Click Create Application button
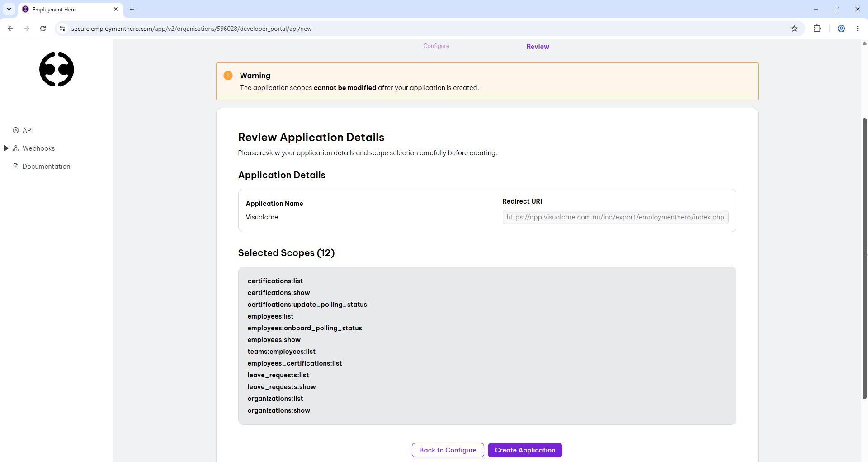Image resolution: width=868 pixels, height=462 pixels. pyautogui.click(x=525, y=450)
